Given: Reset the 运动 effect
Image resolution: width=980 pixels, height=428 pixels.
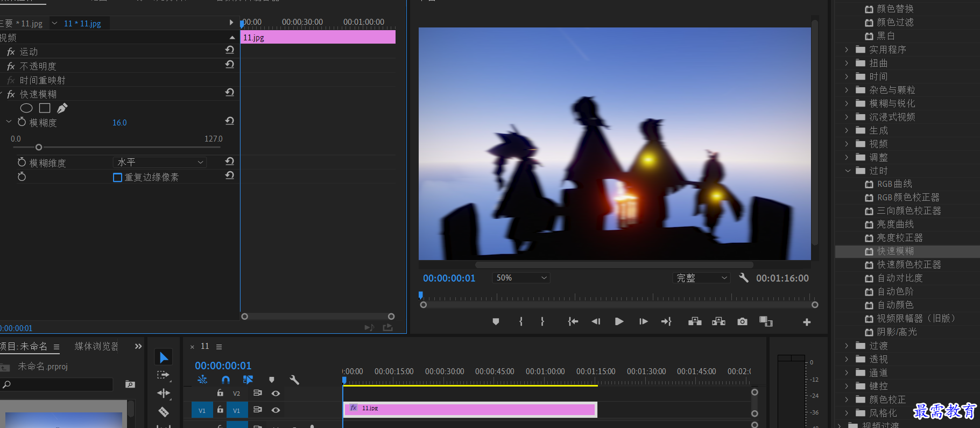Looking at the screenshot, I should pyautogui.click(x=230, y=50).
